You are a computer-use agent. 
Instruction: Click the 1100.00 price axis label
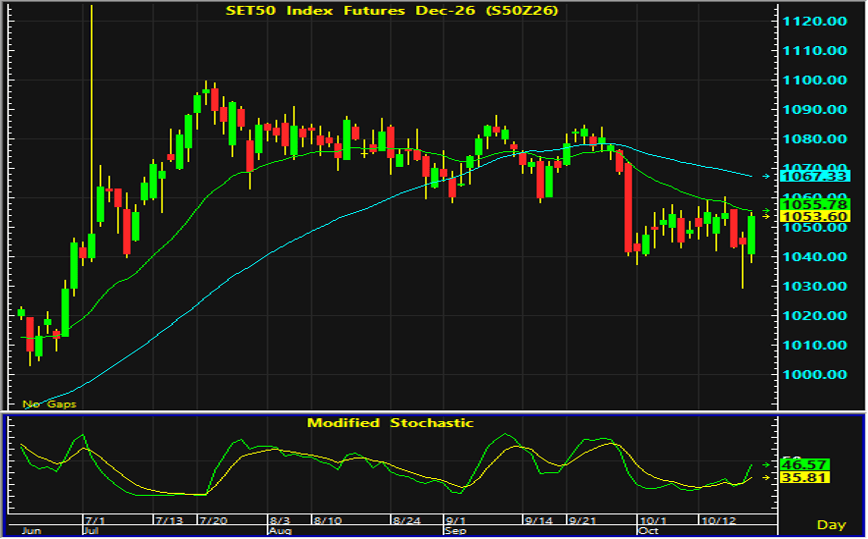814,80
